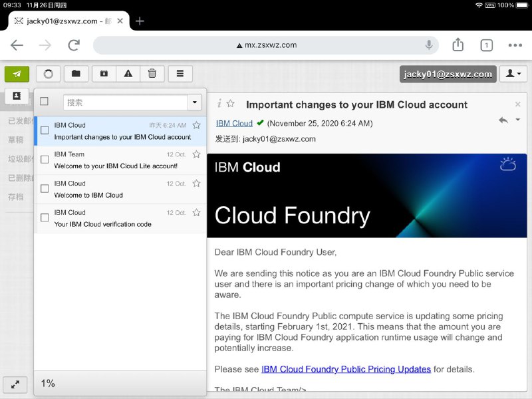Open the move-to-folder icon in toolbar
The width and height of the screenshot is (532, 399).
76,74
